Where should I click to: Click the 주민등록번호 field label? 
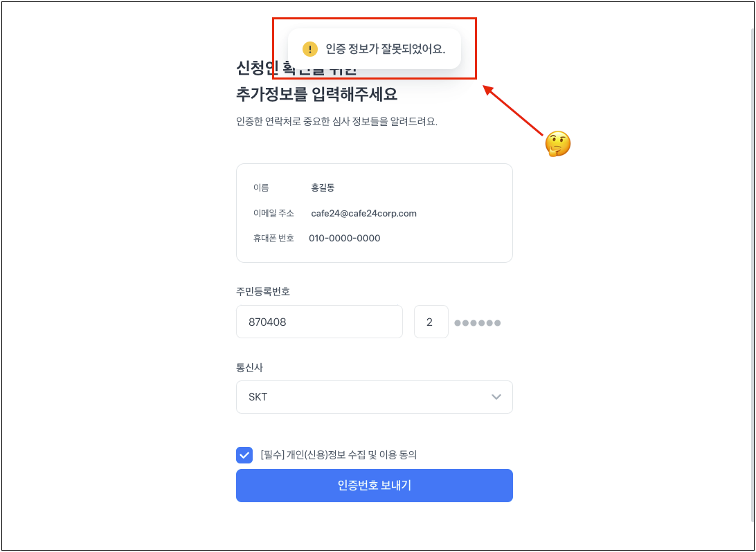(x=263, y=291)
